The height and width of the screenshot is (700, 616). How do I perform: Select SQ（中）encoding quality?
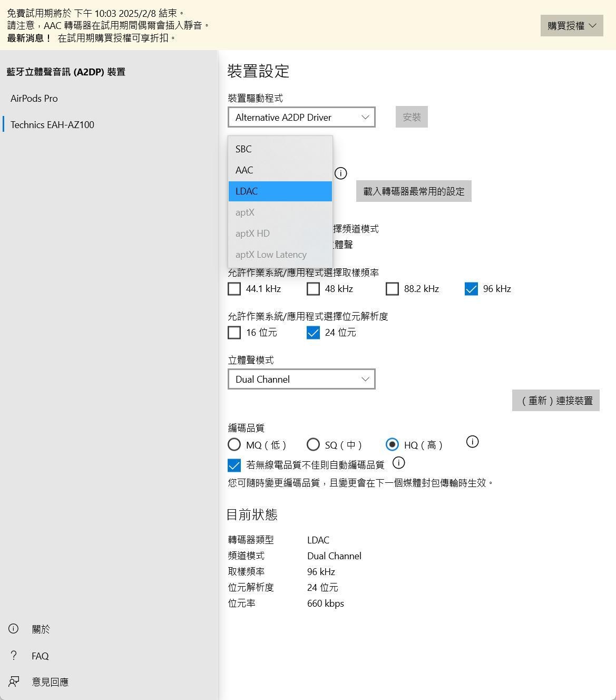click(313, 444)
